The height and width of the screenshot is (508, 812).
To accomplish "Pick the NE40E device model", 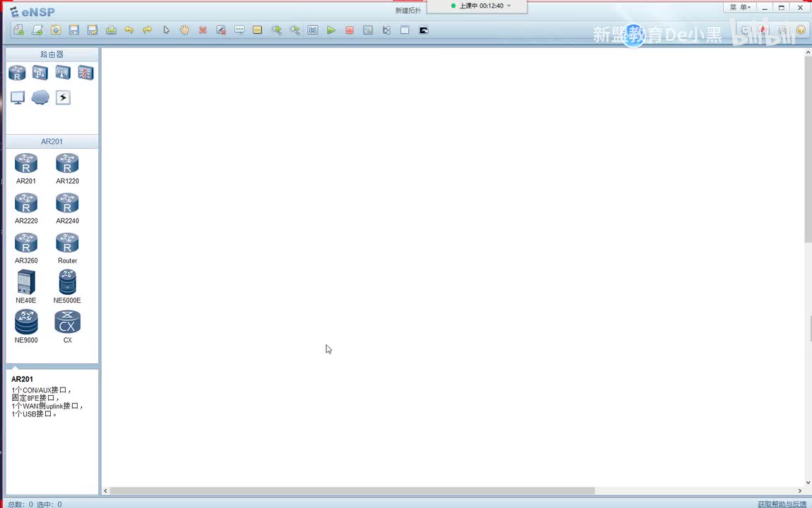I will click(x=26, y=287).
